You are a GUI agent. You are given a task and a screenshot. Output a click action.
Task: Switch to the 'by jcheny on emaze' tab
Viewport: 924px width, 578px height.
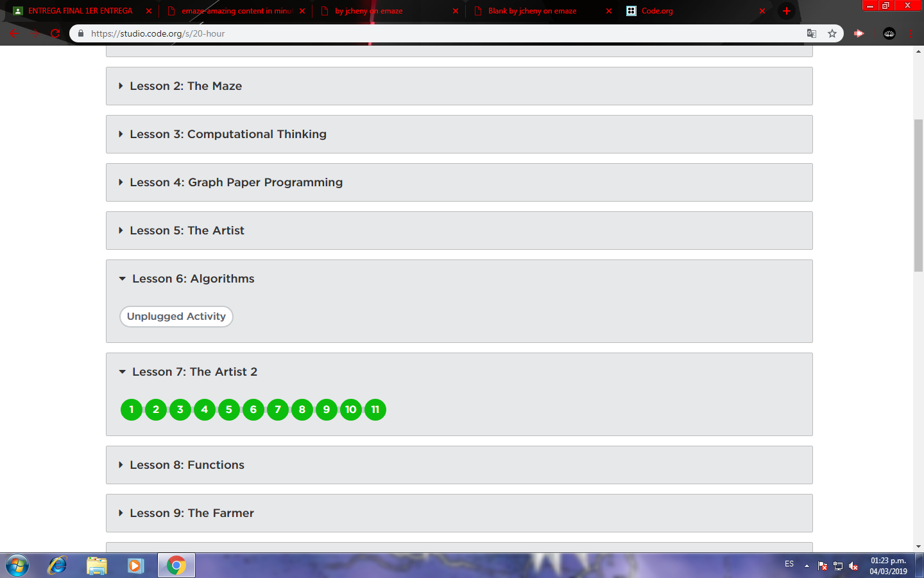[389, 11]
